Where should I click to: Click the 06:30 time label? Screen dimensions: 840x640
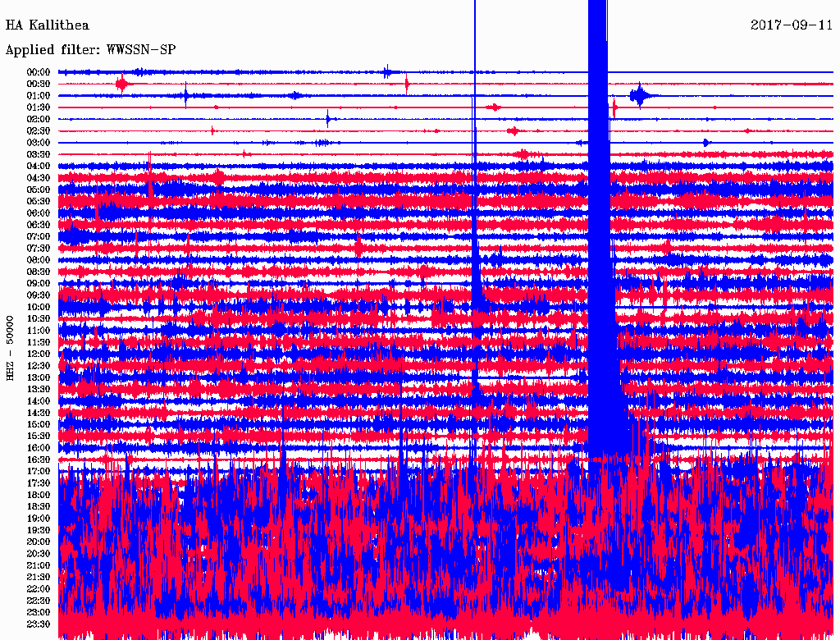pos(39,225)
